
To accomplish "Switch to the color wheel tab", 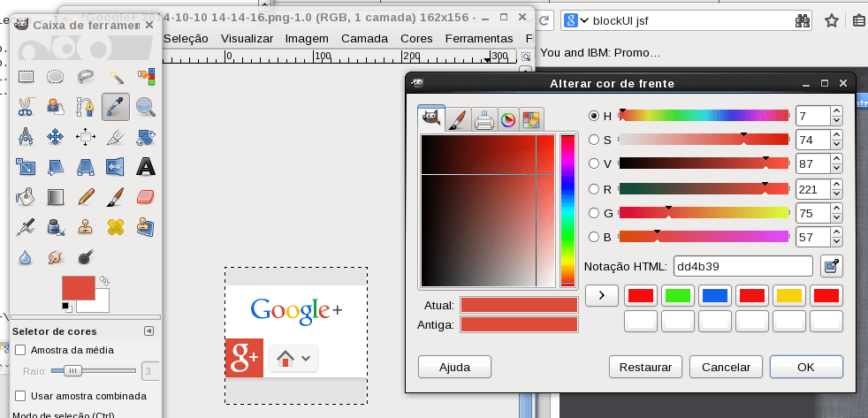I will click(x=507, y=119).
